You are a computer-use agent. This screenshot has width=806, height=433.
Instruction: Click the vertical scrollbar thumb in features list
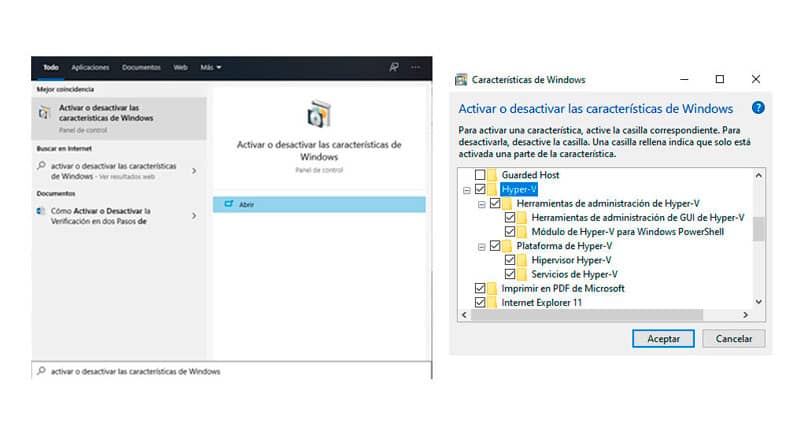pyautogui.click(x=758, y=229)
